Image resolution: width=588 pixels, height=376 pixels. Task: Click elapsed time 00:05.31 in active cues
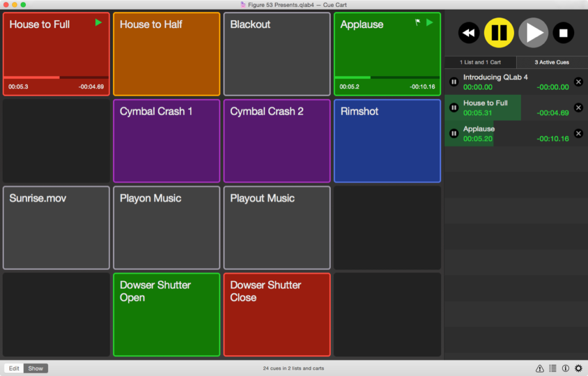[477, 113]
